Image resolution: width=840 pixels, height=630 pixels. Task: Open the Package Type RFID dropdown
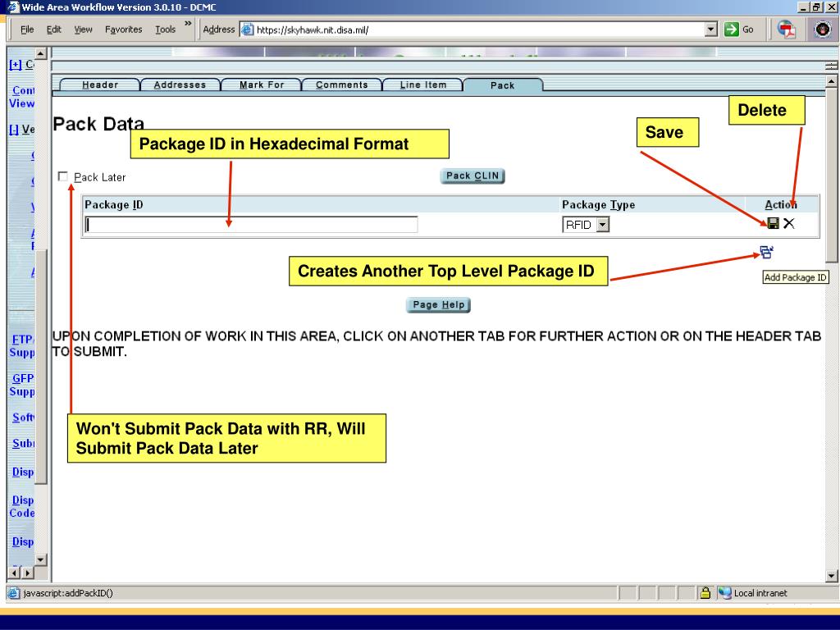pyautogui.click(x=603, y=225)
